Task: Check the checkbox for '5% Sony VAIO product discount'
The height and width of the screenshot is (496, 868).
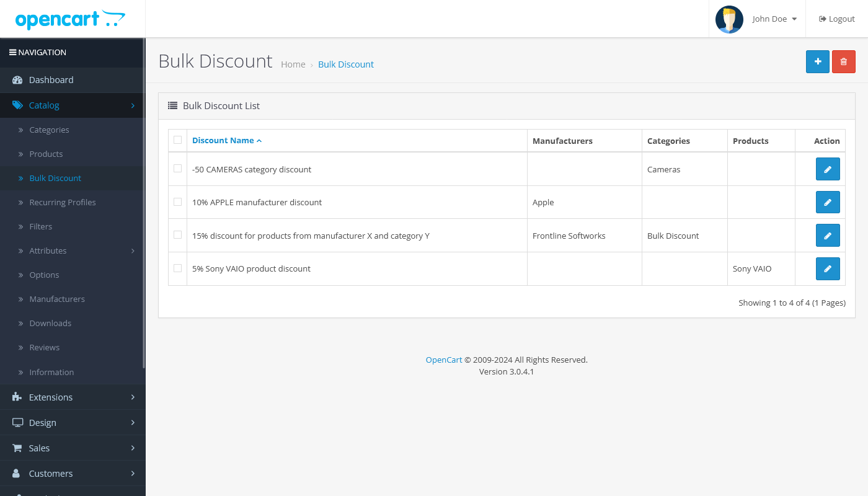Action: coord(177,268)
